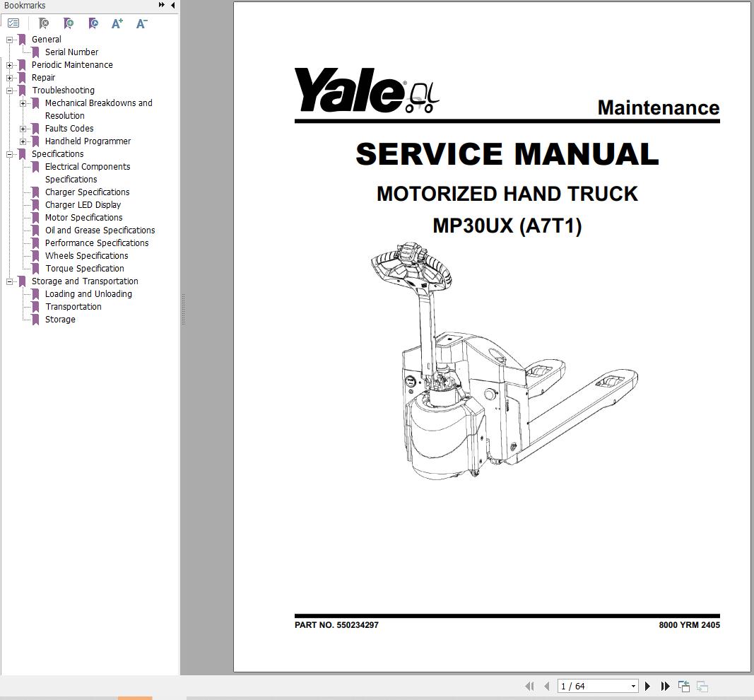Jump to the last page
This screenshot has height=700, width=754.
(x=666, y=686)
